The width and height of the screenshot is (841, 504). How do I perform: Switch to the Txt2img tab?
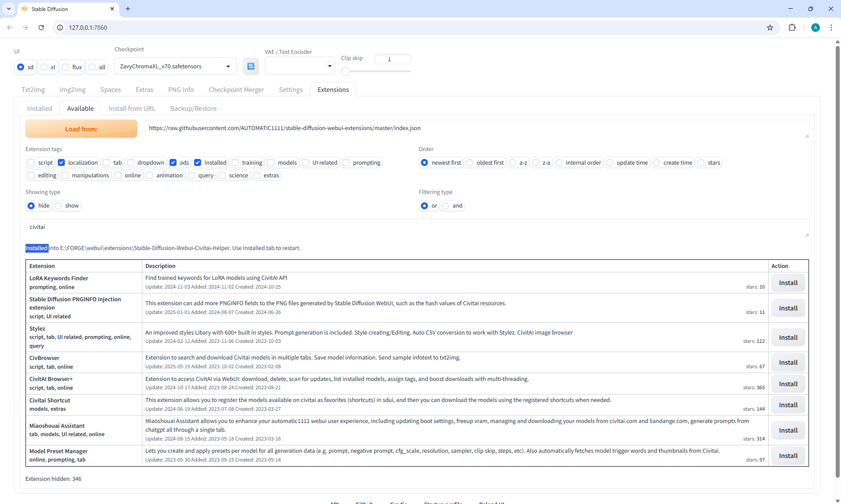33,90
